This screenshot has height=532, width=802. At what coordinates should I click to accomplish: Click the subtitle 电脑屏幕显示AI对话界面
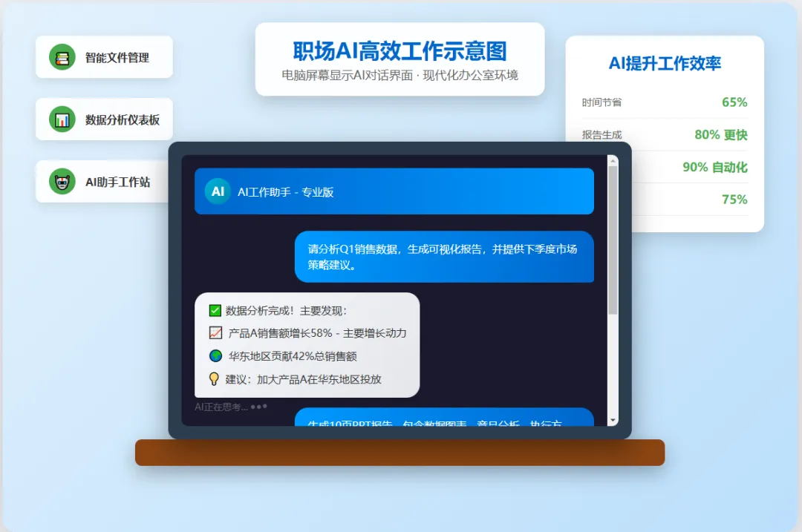pyautogui.click(x=347, y=76)
